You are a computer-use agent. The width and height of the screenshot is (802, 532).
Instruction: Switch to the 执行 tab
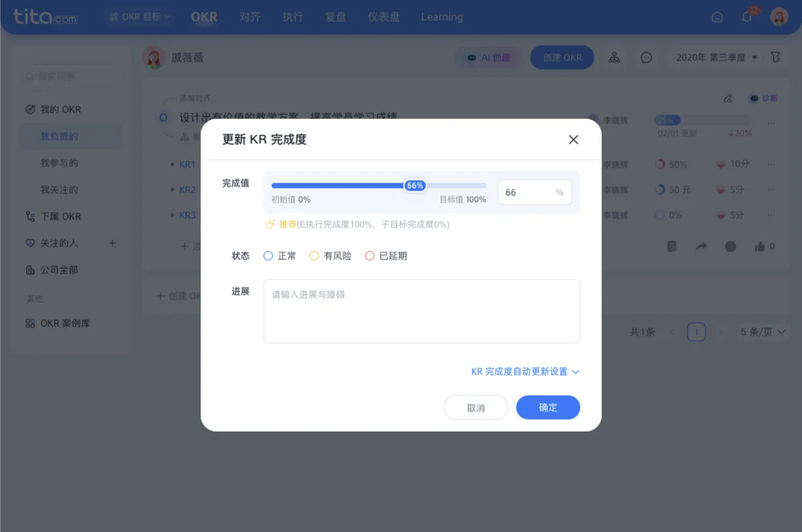click(293, 17)
